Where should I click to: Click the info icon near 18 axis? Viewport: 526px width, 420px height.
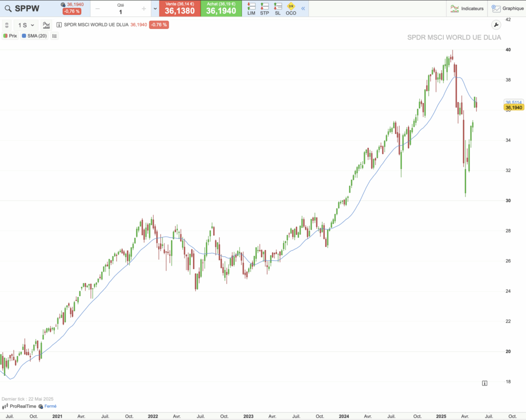[485, 383]
